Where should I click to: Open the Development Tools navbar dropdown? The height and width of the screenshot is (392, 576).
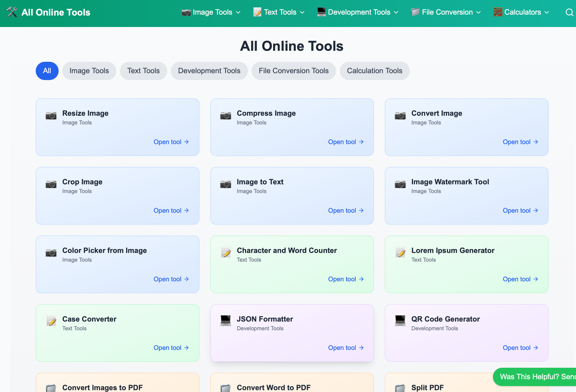tap(358, 12)
